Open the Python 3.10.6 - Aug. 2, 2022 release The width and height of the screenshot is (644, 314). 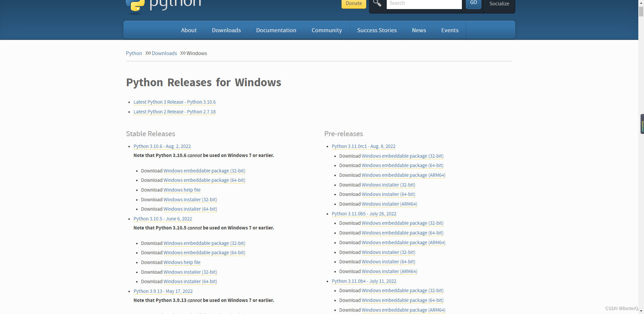coord(162,146)
